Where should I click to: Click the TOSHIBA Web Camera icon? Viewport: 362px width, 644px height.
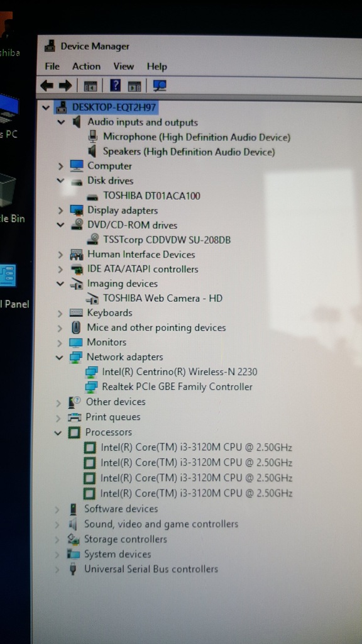92,298
